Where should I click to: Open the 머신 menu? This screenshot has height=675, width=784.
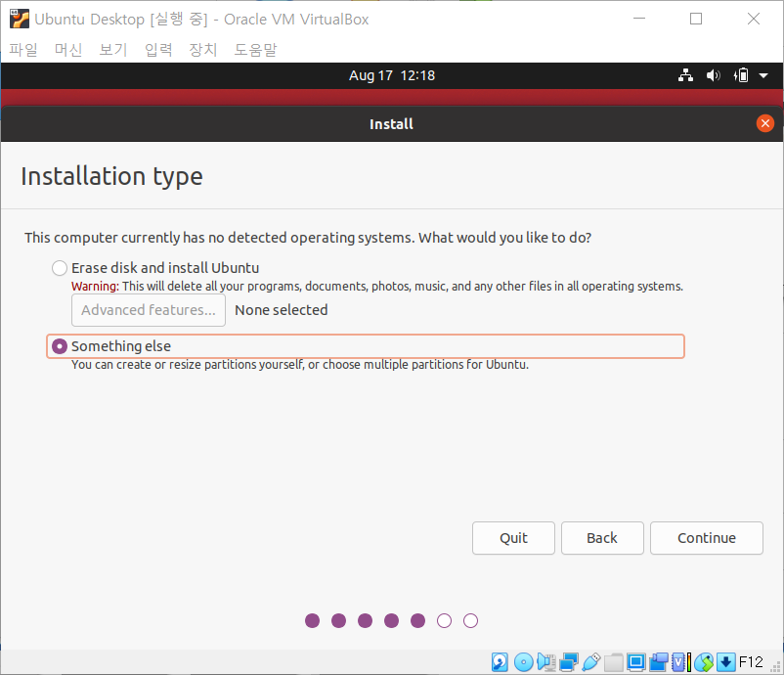coord(68,50)
